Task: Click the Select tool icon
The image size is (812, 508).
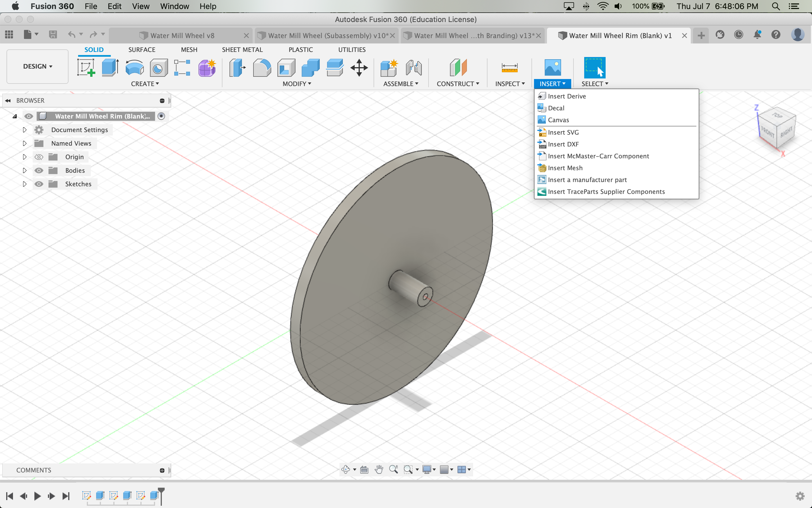Action: [595, 67]
